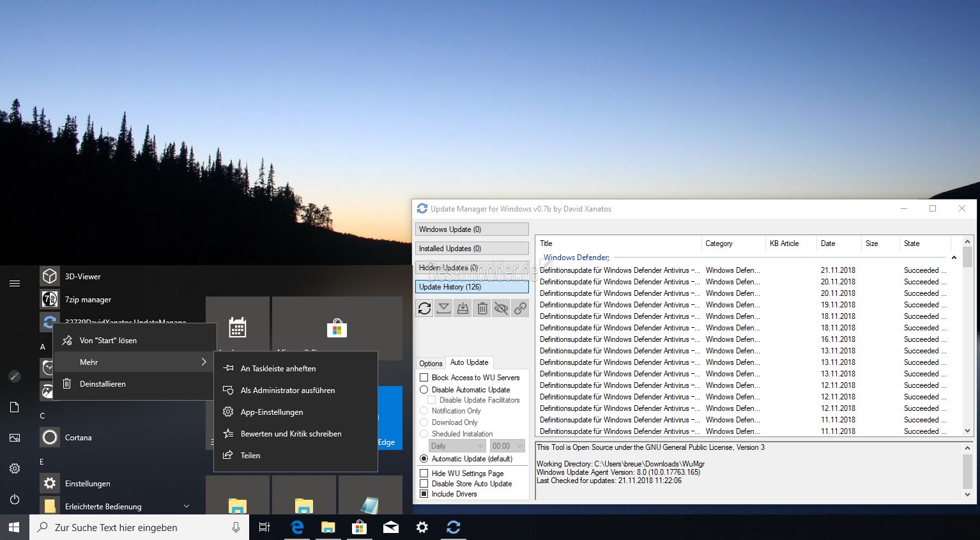980x540 pixels.
Task: Open the 00:00 time dropdown
Action: click(507, 446)
